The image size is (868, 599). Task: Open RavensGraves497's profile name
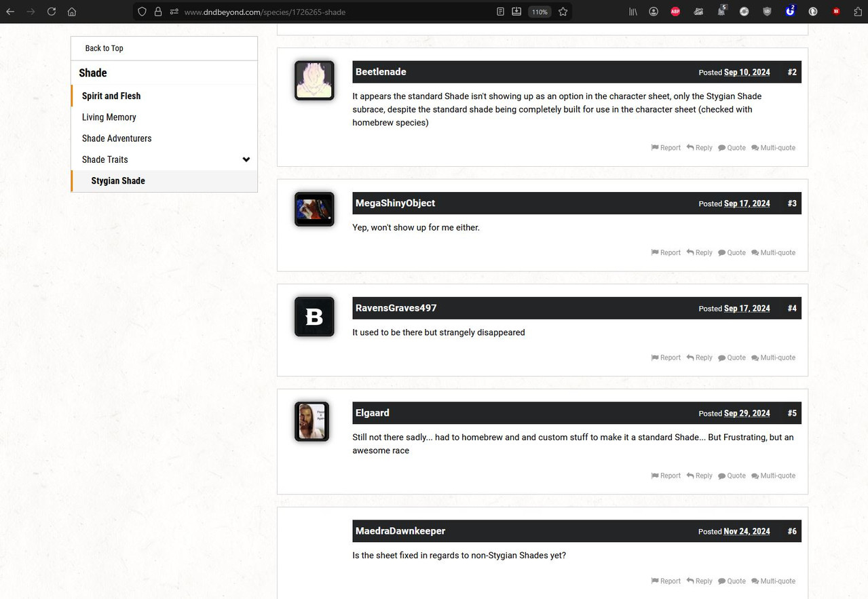point(396,308)
